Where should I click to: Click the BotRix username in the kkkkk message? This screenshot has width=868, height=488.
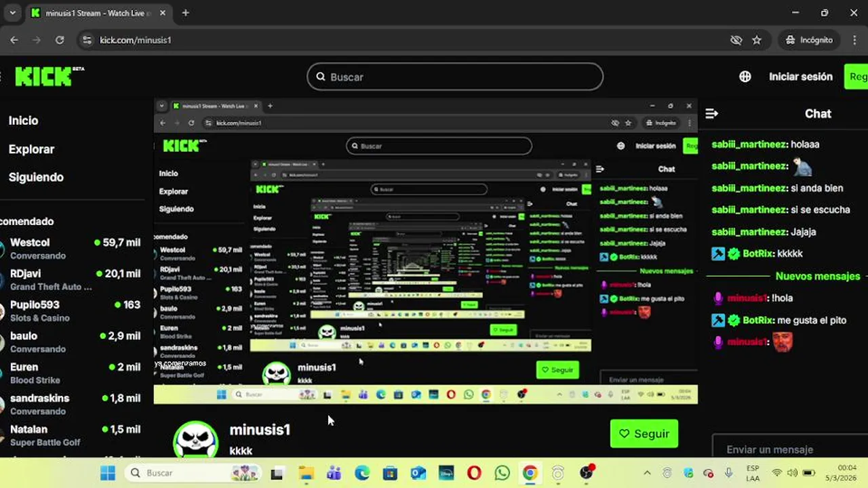coord(757,253)
